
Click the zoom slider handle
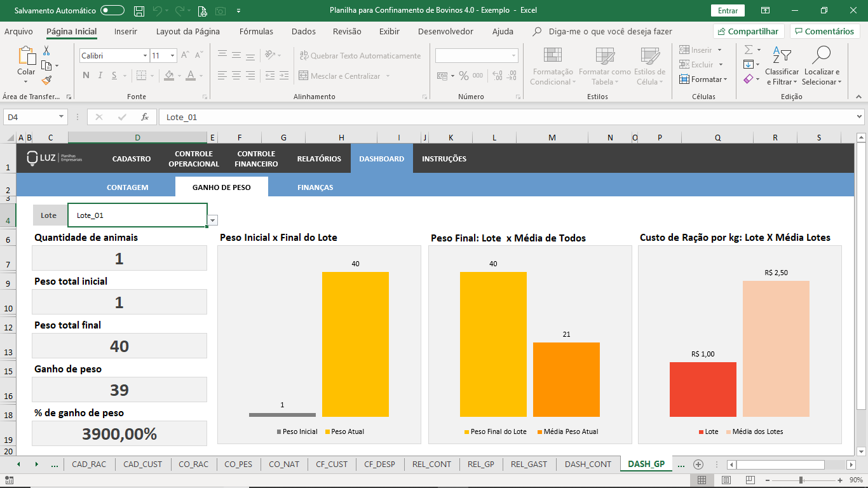[801, 480]
